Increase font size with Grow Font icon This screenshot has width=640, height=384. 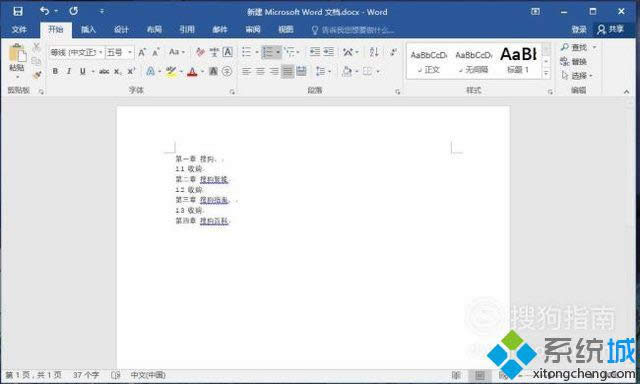click(142, 52)
